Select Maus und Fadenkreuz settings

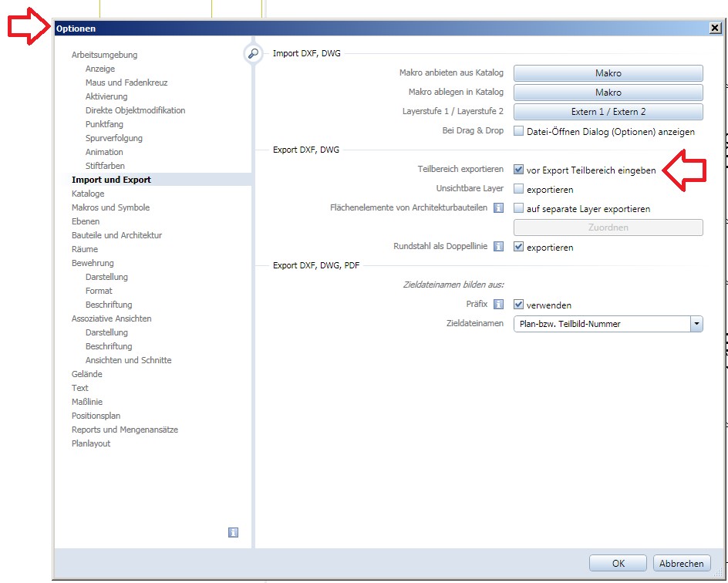[126, 83]
